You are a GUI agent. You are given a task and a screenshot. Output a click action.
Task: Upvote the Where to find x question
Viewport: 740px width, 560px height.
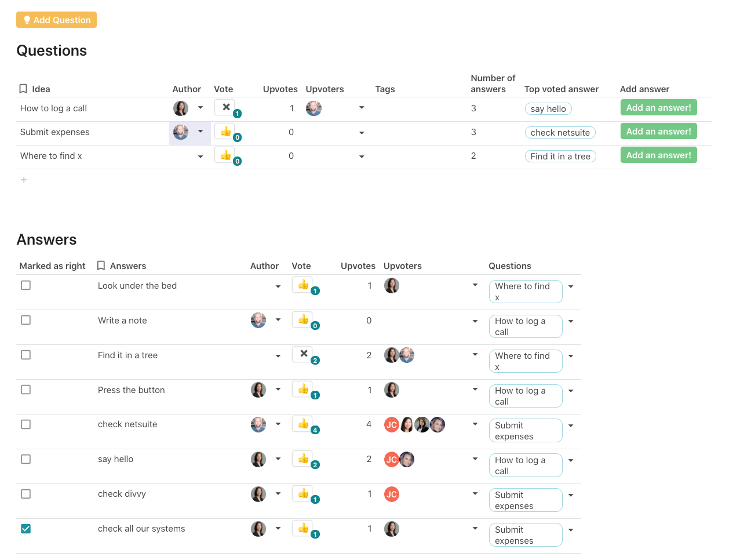click(x=225, y=155)
